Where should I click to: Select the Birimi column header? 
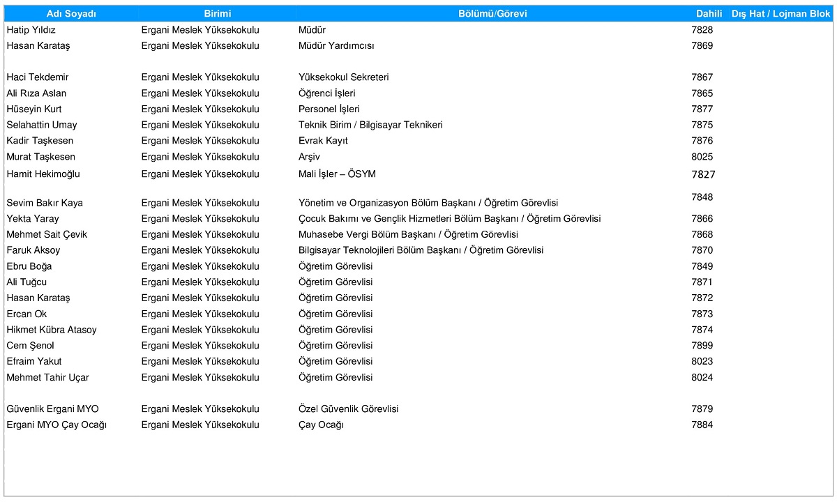point(217,14)
